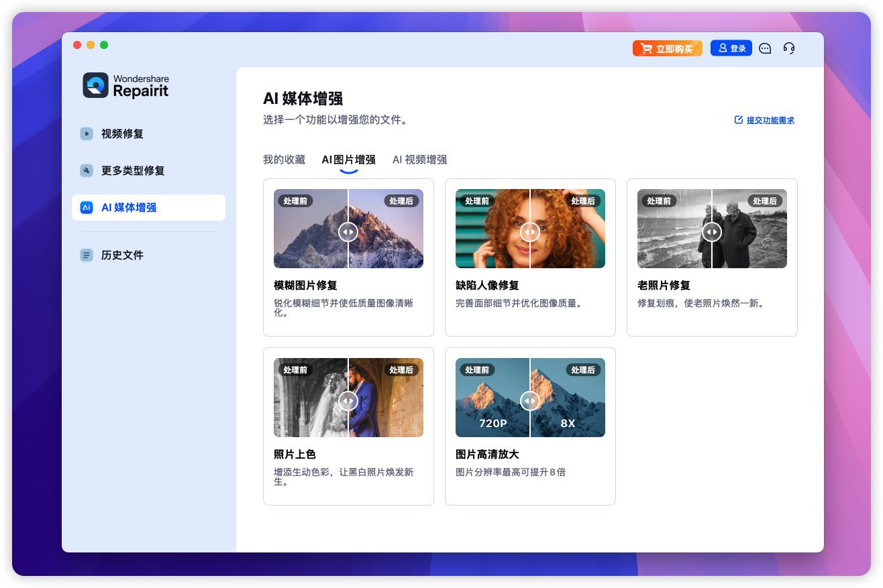Click the video repair icon in sidebar
Image resolution: width=883 pixels, height=588 pixels.
87,133
